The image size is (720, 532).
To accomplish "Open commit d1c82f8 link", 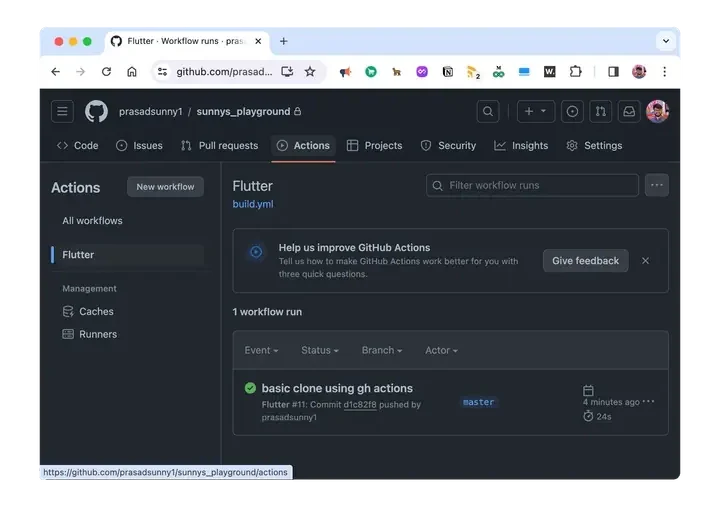I will coord(360,405).
